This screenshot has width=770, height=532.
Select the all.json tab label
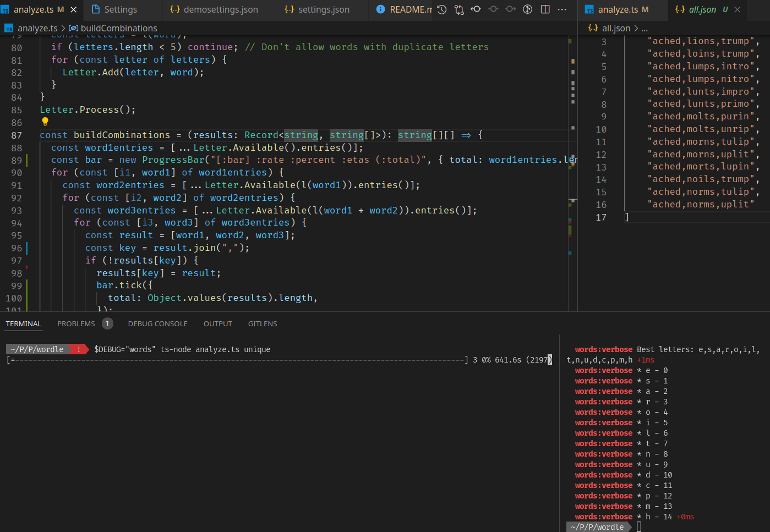(702, 9)
